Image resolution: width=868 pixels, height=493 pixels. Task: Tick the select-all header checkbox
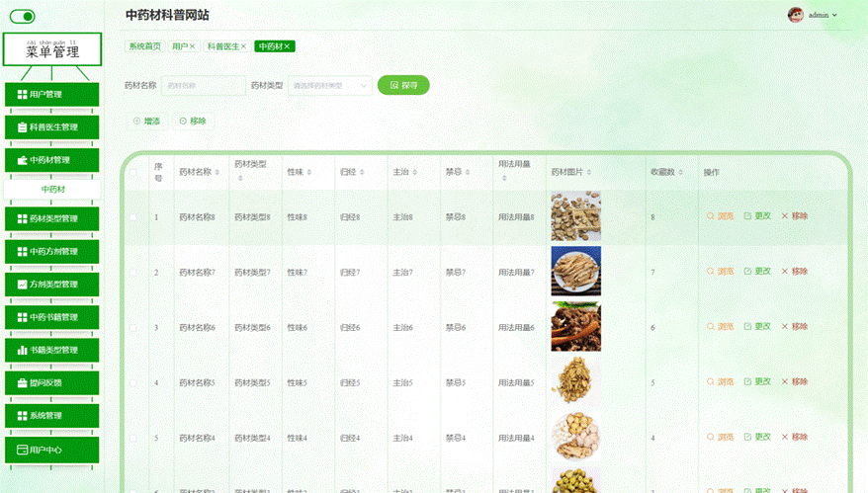(132, 172)
